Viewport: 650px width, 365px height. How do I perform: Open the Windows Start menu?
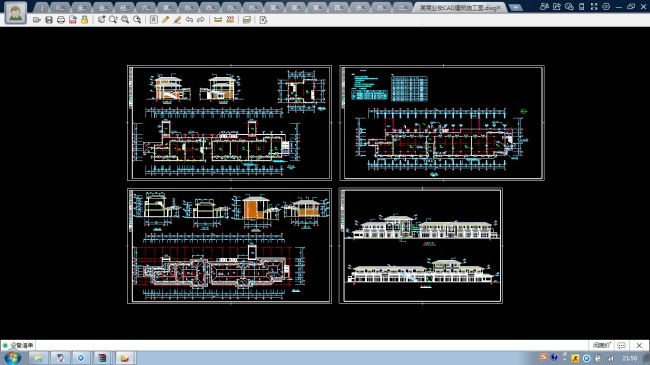coord(12,358)
